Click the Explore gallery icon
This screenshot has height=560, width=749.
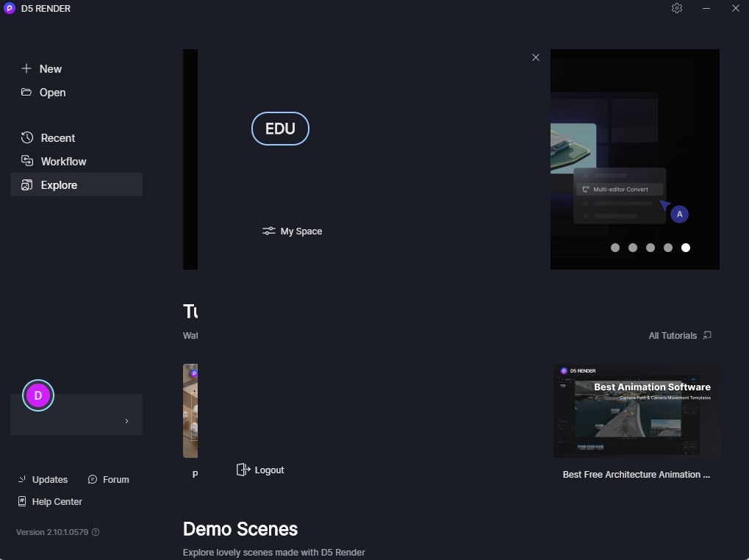coord(27,184)
